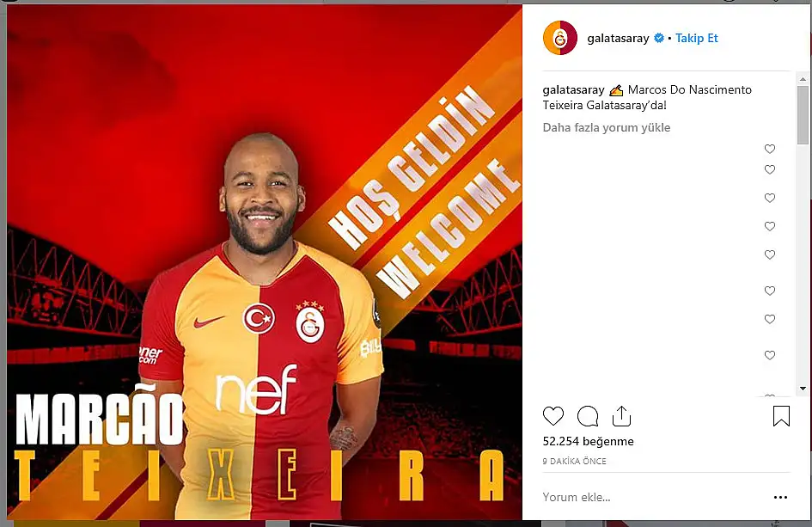812x527 pixels.
Task: Click the blue verified badge
Action: (x=659, y=38)
